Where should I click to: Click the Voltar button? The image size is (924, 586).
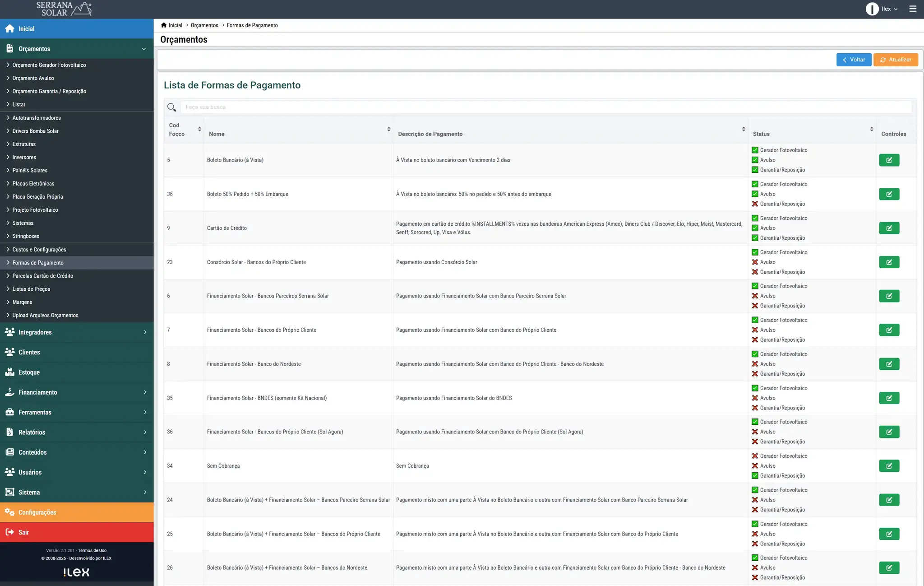pos(854,60)
